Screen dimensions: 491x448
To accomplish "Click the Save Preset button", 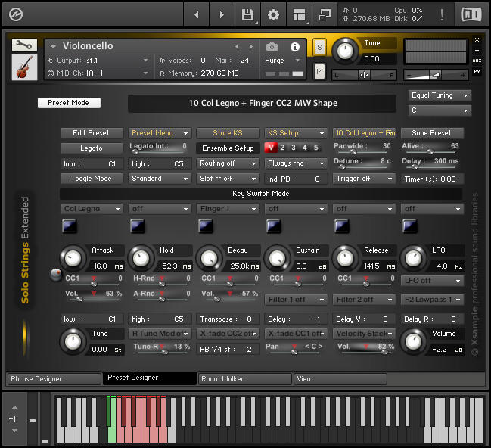I will click(432, 133).
